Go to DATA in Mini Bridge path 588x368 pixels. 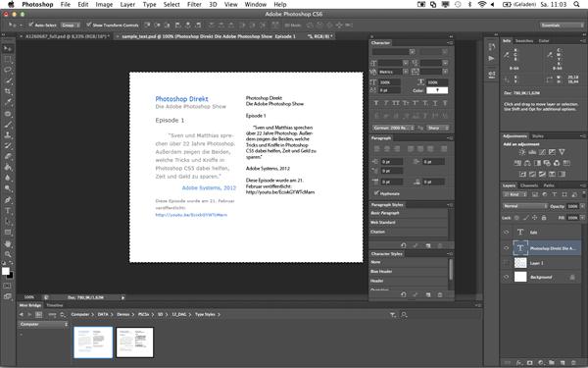click(x=103, y=314)
